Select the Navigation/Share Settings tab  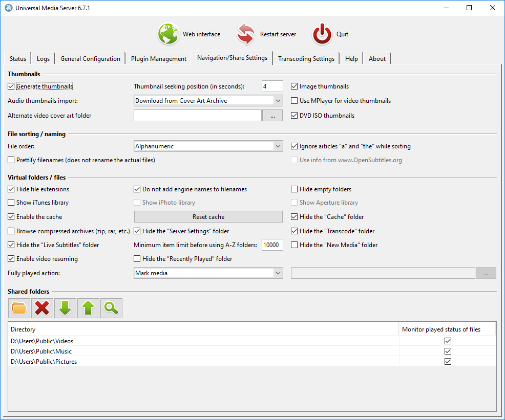tap(232, 58)
